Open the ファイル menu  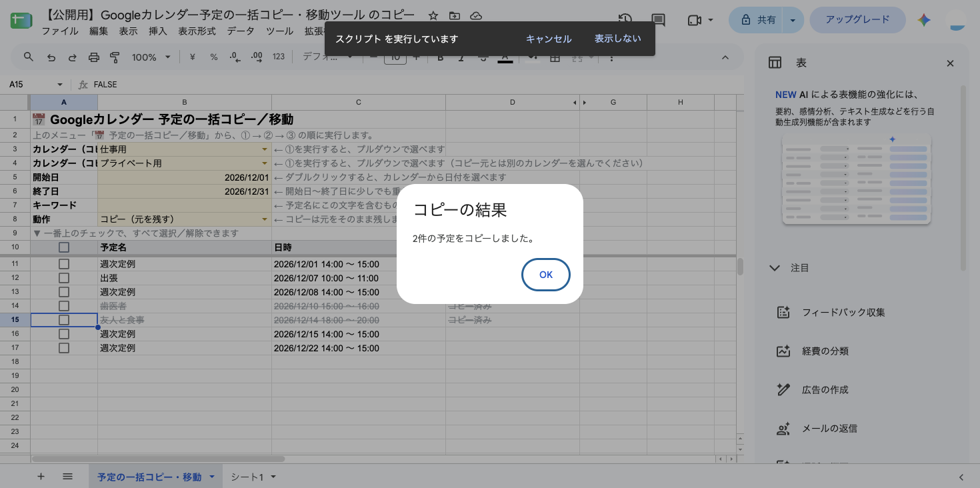click(60, 31)
